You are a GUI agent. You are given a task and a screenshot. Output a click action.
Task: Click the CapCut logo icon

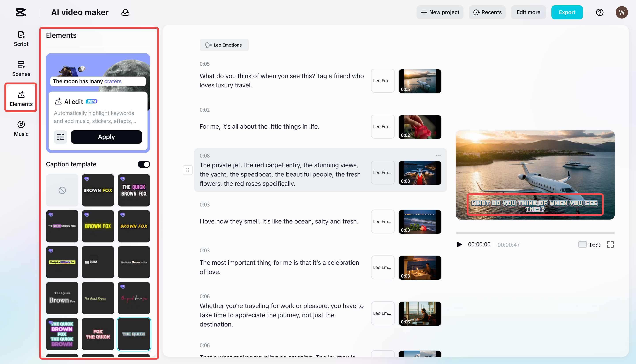(21, 12)
